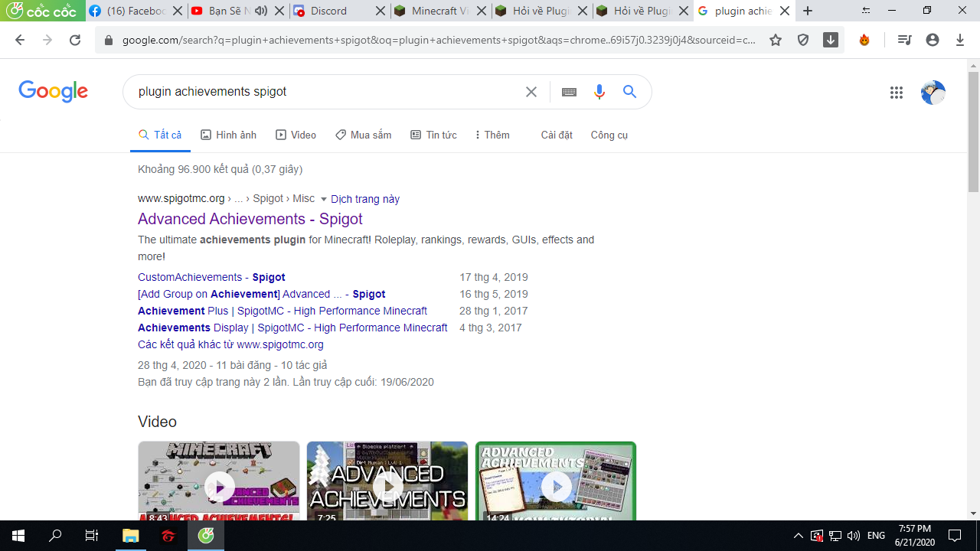Open the 'Cài đặt' search settings
This screenshot has width=980, height=551.
click(x=557, y=135)
